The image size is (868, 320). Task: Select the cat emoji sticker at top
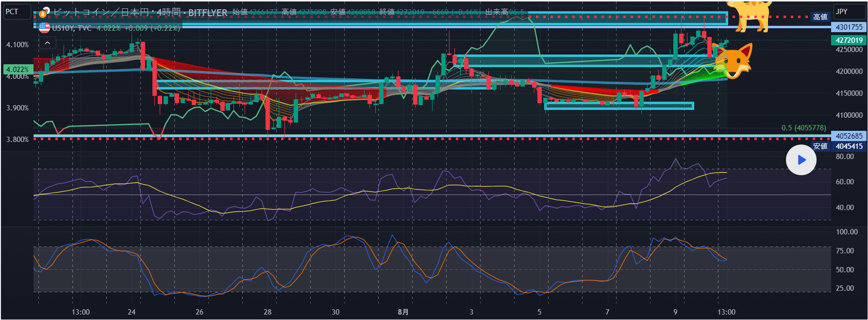click(x=750, y=15)
